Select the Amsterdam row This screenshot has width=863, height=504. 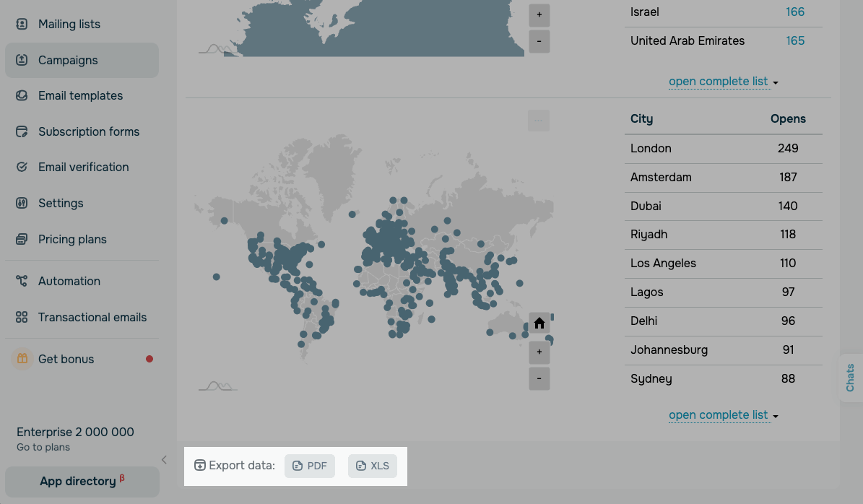pyautogui.click(x=723, y=177)
